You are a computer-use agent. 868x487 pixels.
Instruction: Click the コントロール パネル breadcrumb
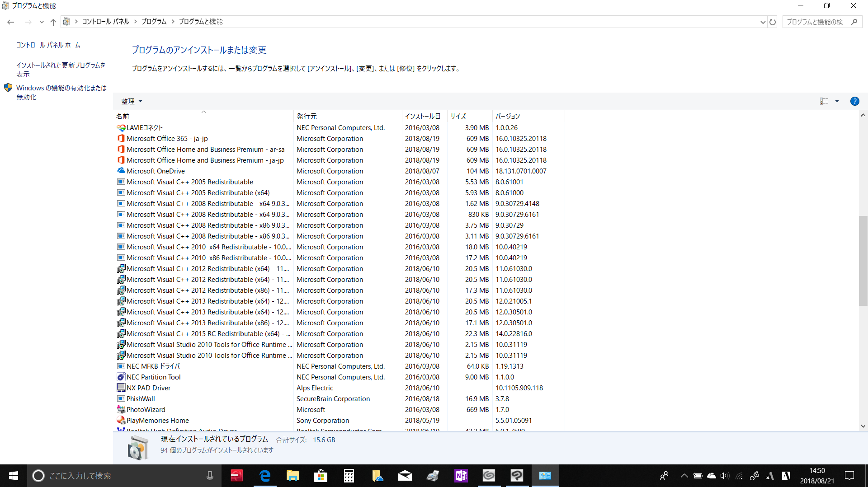(106, 22)
